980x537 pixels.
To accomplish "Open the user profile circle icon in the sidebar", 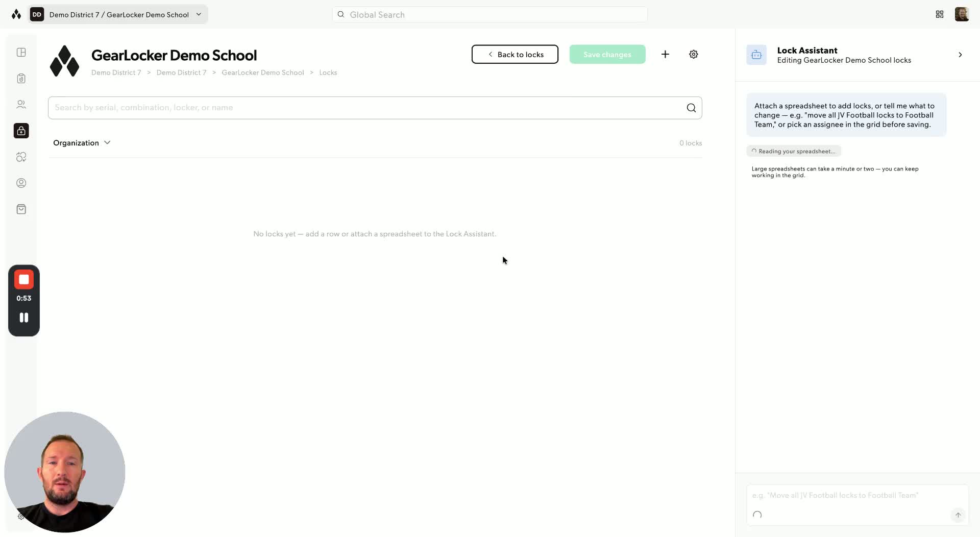I will tap(21, 183).
